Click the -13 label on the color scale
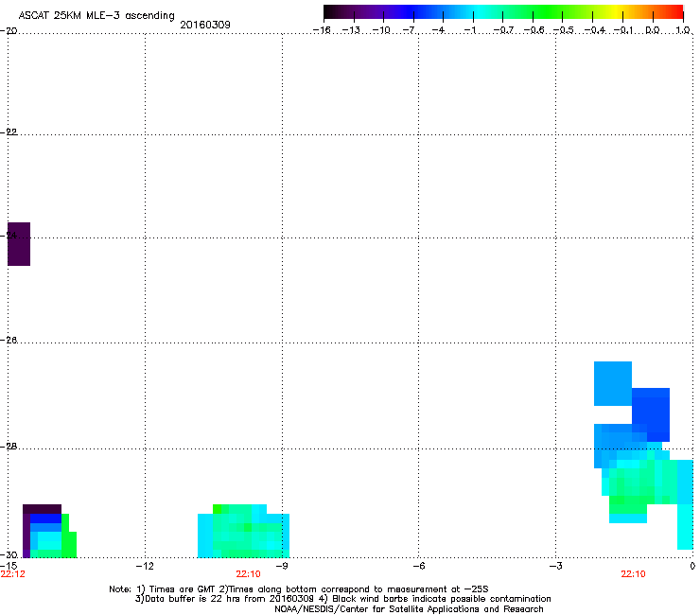 click(x=351, y=30)
